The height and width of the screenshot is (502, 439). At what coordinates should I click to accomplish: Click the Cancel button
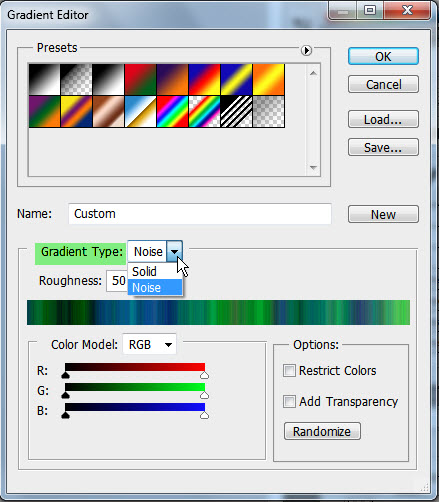383,84
